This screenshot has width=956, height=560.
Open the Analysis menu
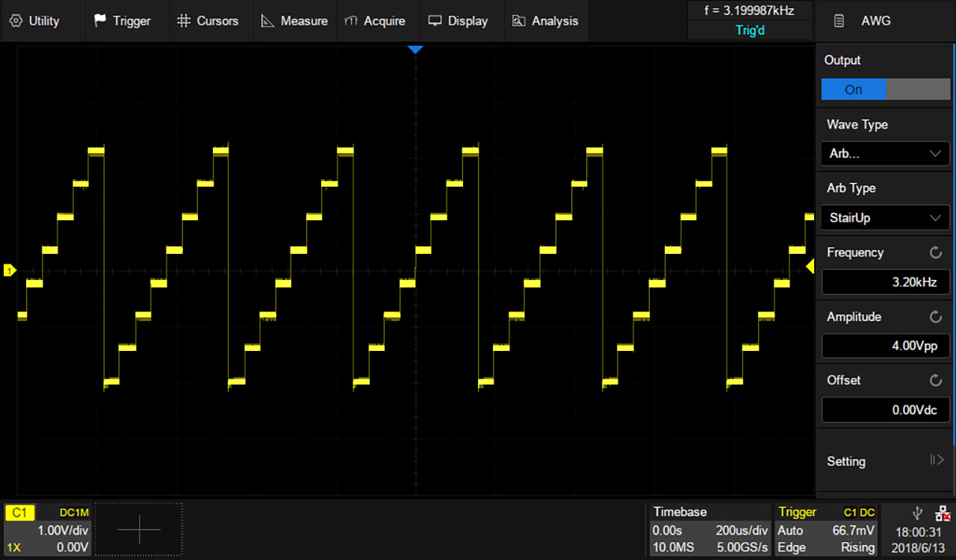pos(546,20)
